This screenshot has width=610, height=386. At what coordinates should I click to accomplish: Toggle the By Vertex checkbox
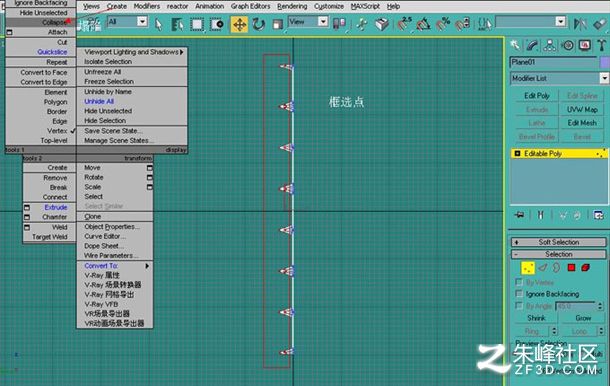(x=519, y=282)
